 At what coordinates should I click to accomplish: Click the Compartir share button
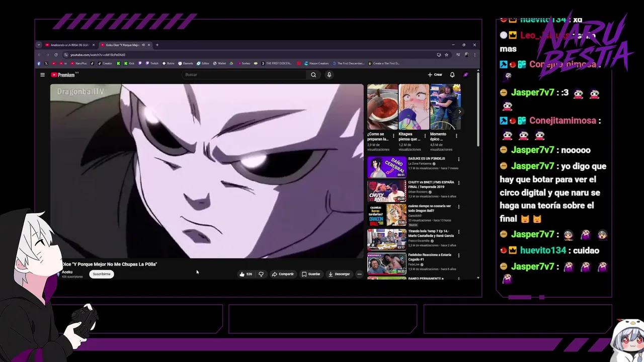click(x=283, y=274)
